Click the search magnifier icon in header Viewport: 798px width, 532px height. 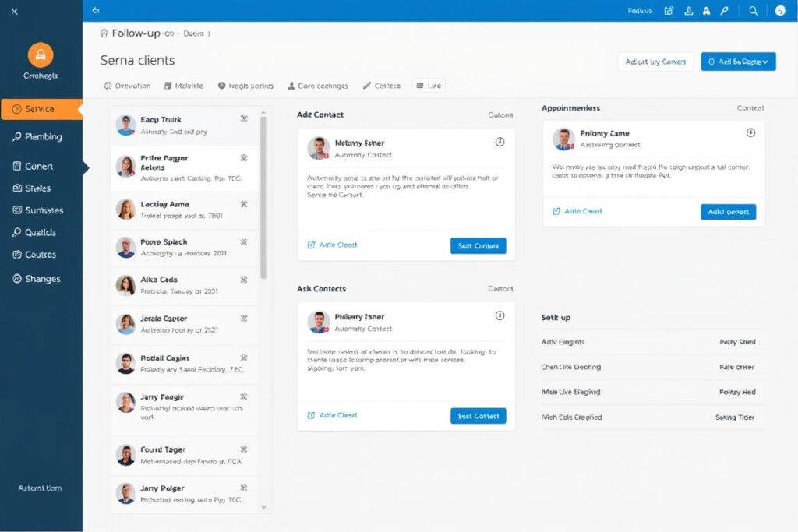pyautogui.click(x=753, y=11)
